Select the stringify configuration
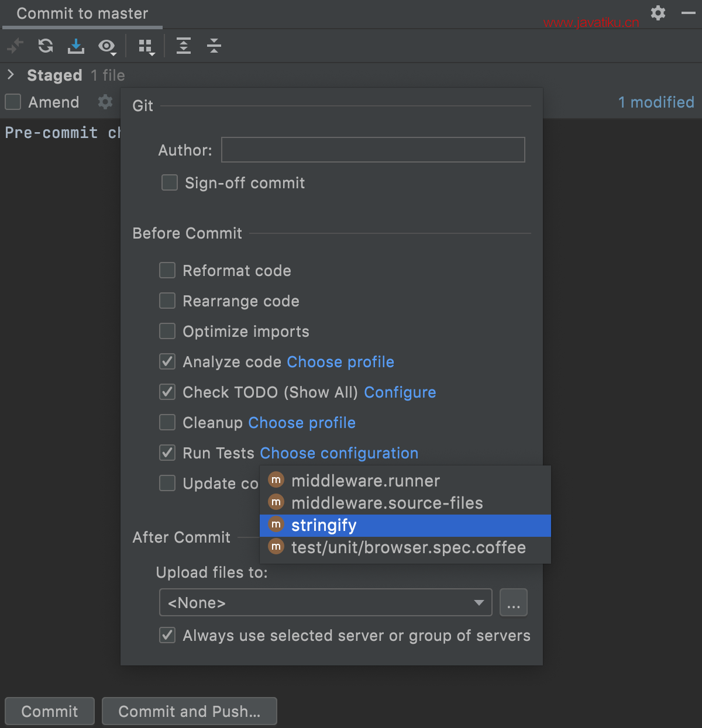The image size is (702, 728). tap(405, 525)
